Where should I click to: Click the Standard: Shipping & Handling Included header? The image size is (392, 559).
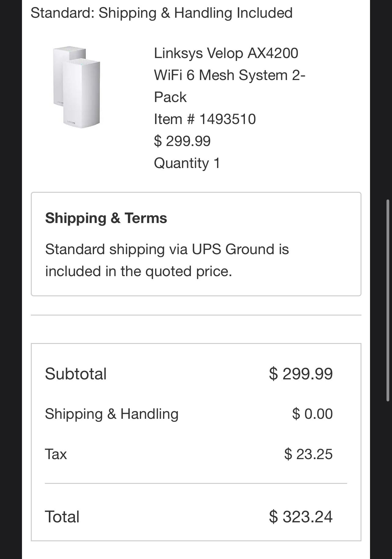[162, 13]
